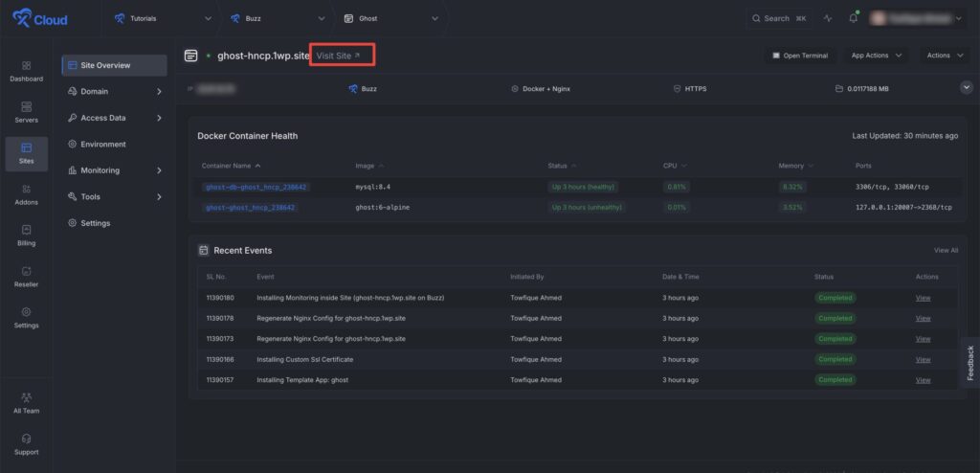The image size is (980, 473).
Task: Click the Completed badge for event 11390157
Action: (835, 380)
